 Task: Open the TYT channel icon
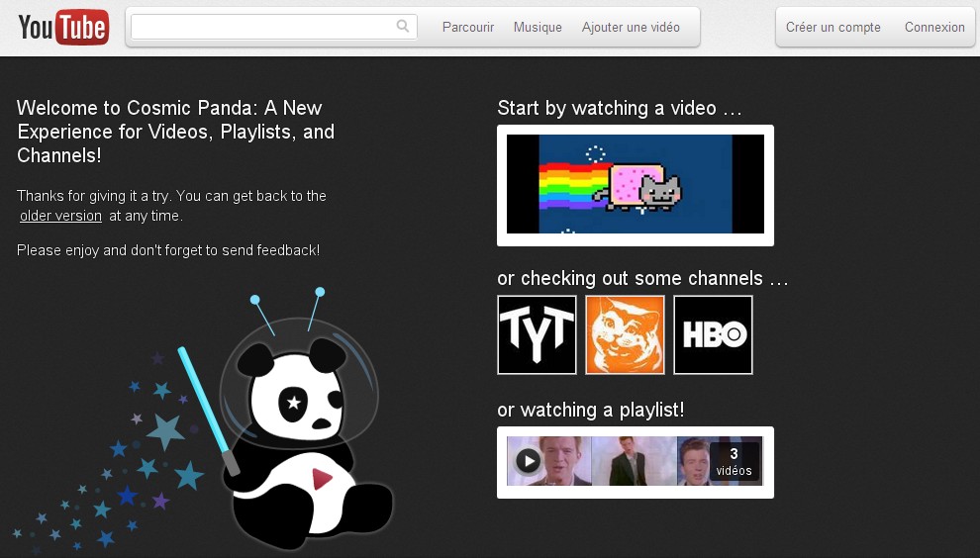(x=537, y=335)
